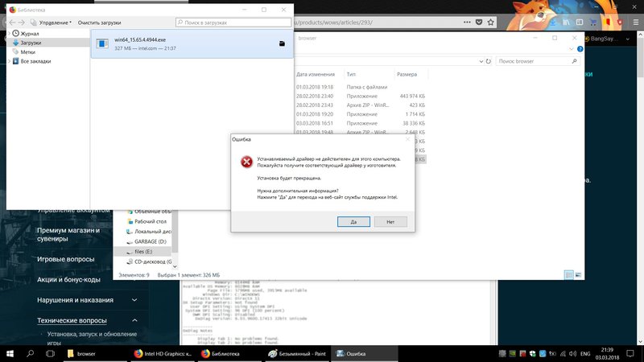Viewport: 644px width, 362px height.
Task: Click the Pocket save icon in address bar
Action: coord(479,23)
